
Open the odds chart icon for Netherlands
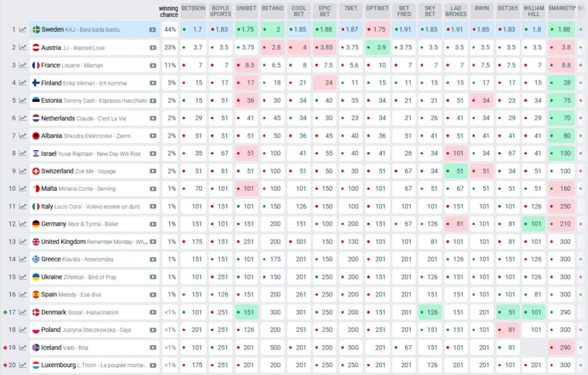pyautogui.click(x=23, y=118)
